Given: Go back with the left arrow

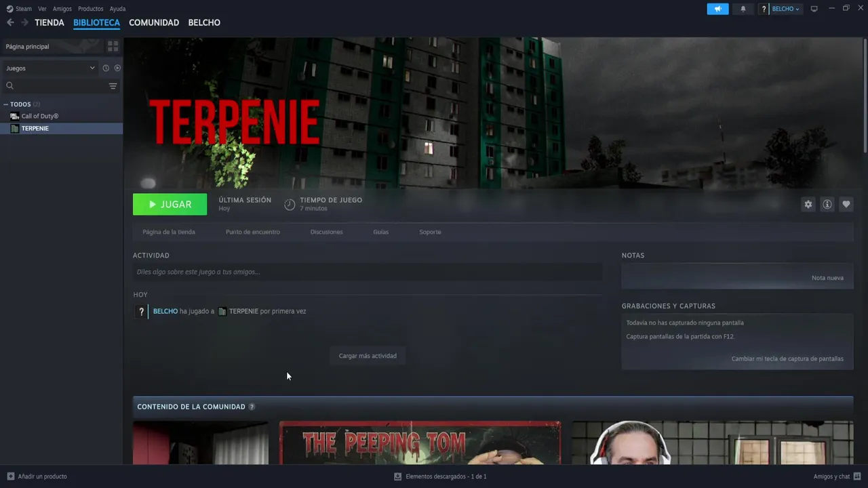Looking at the screenshot, I should [x=10, y=22].
